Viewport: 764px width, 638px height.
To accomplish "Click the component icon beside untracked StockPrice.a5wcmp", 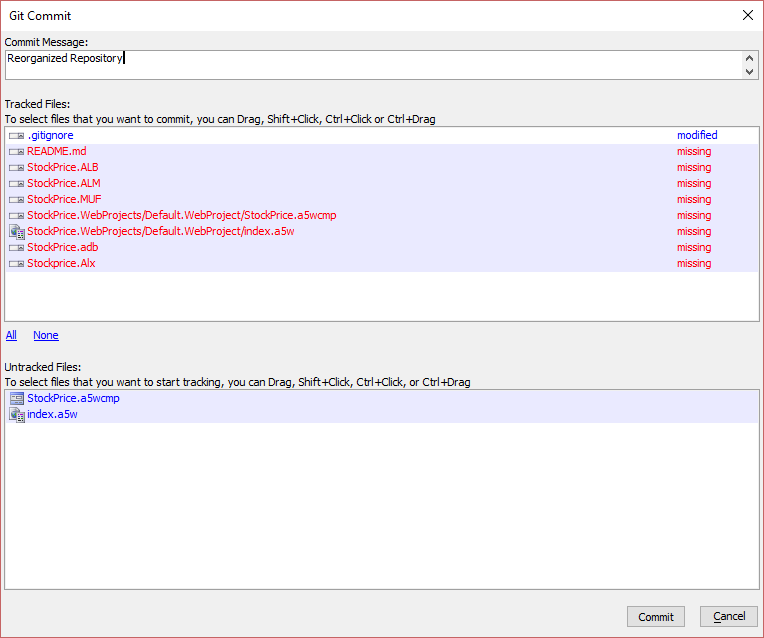I will coord(17,399).
